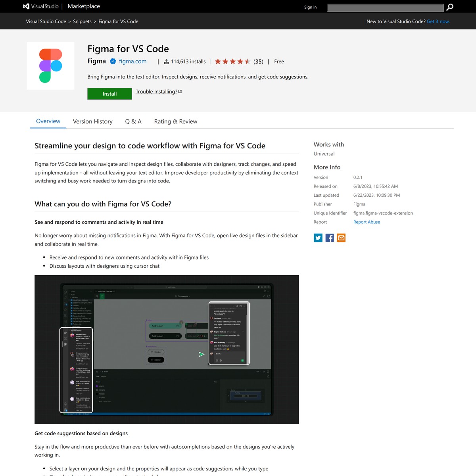Click the search magnifier icon
476x476 pixels.
(449, 7)
